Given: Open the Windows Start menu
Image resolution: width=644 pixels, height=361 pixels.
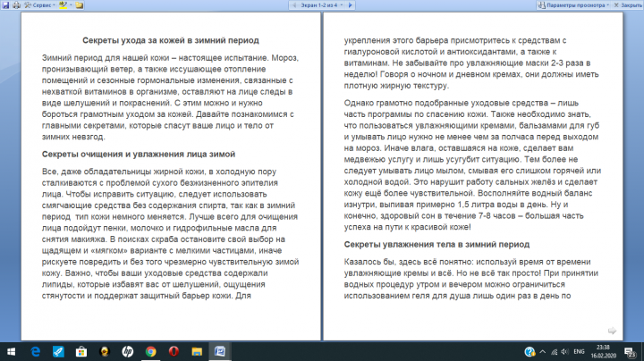Looking at the screenshot, I should click(11, 351).
